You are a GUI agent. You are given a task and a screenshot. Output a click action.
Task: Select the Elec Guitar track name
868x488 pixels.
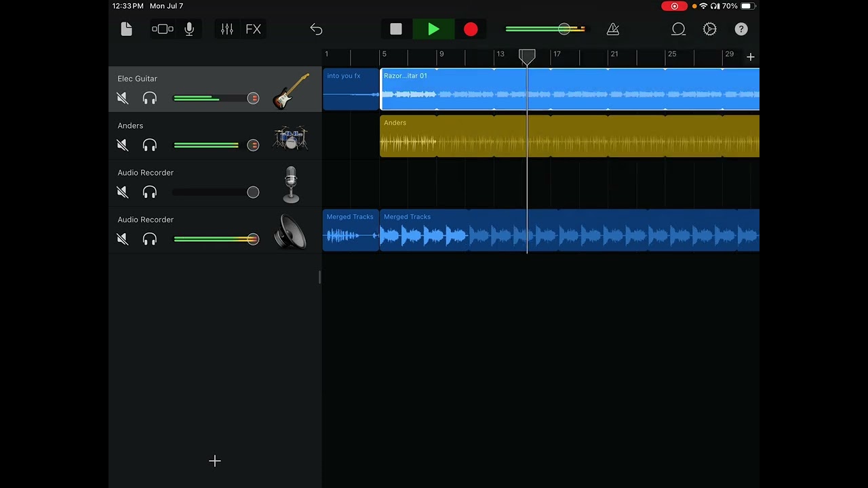(x=137, y=79)
